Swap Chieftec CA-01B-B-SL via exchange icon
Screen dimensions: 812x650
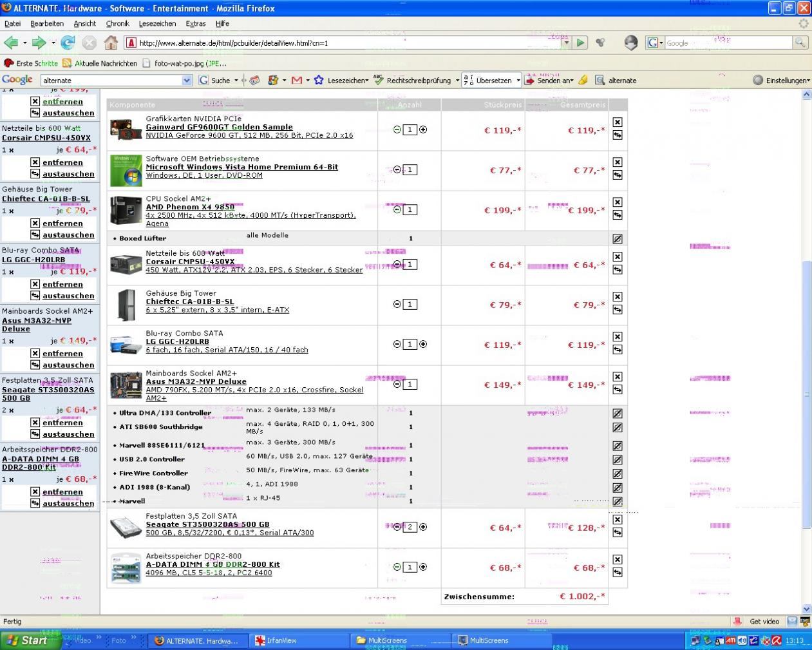[617, 310]
